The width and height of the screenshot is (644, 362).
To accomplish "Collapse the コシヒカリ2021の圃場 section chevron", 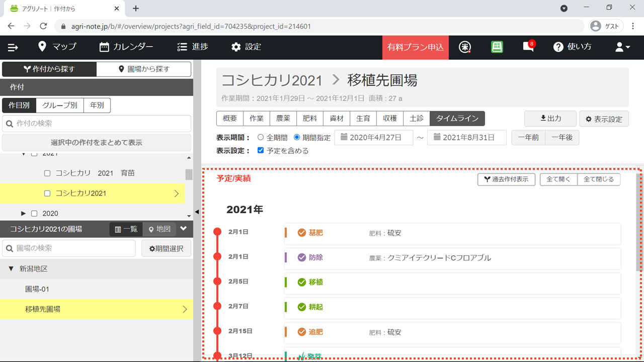I will tap(184, 229).
